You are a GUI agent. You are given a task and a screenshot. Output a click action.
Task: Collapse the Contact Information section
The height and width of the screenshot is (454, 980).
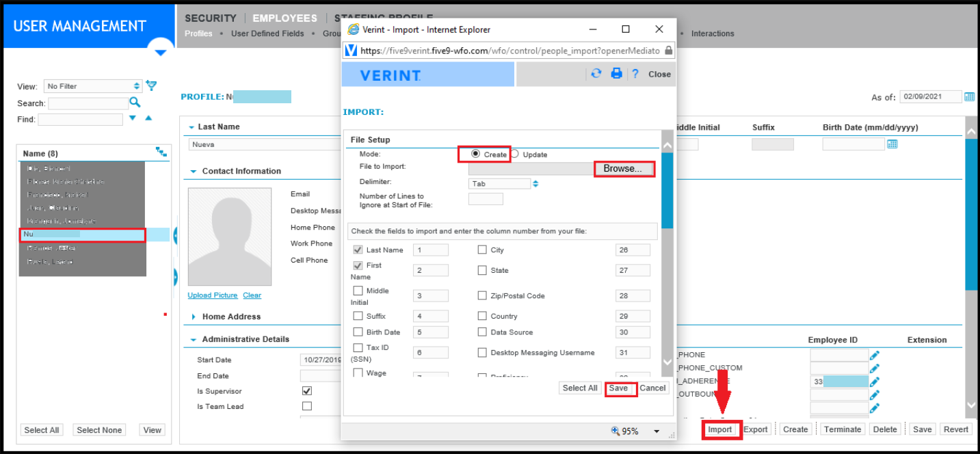click(x=194, y=172)
